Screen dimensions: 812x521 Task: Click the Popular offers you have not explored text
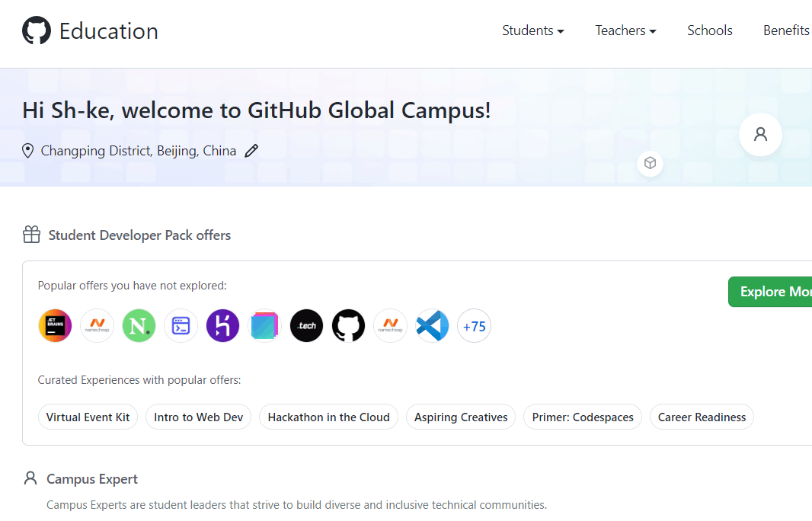tap(132, 286)
